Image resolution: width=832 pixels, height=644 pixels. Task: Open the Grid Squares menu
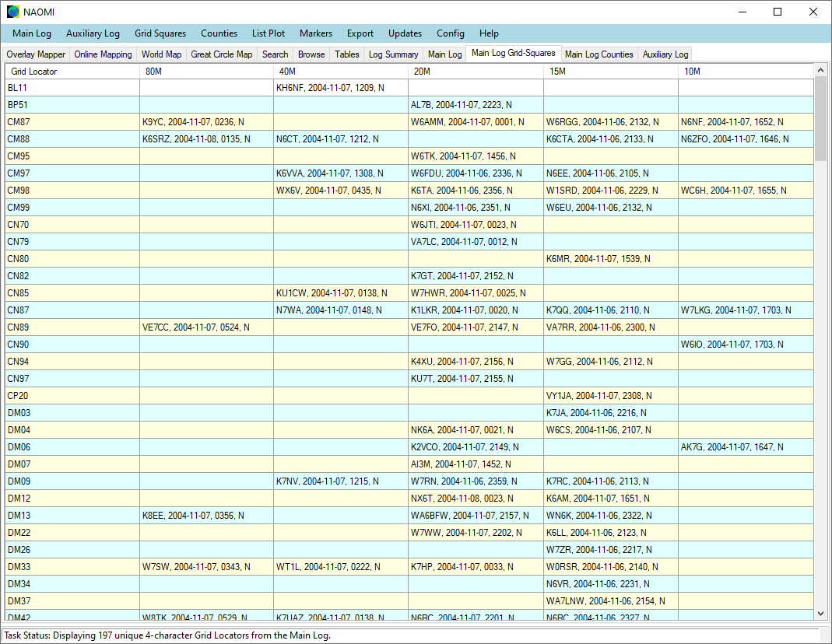click(160, 33)
